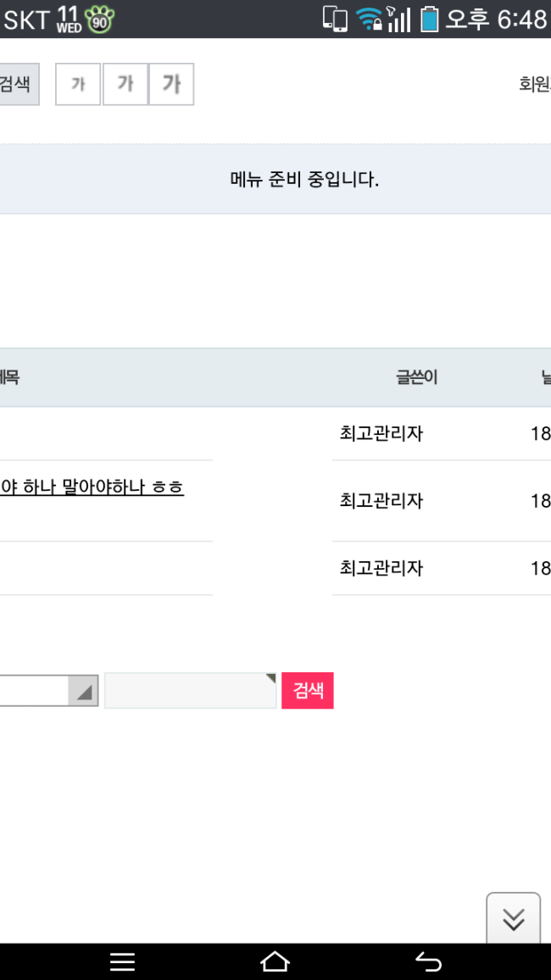Tap the paw 90 notification icon

[x=100, y=20]
